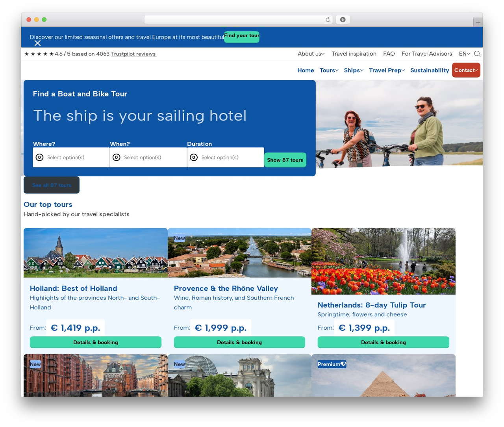Expand the EN language selector
This screenshot has width=504, height=427.
[465, 54]
